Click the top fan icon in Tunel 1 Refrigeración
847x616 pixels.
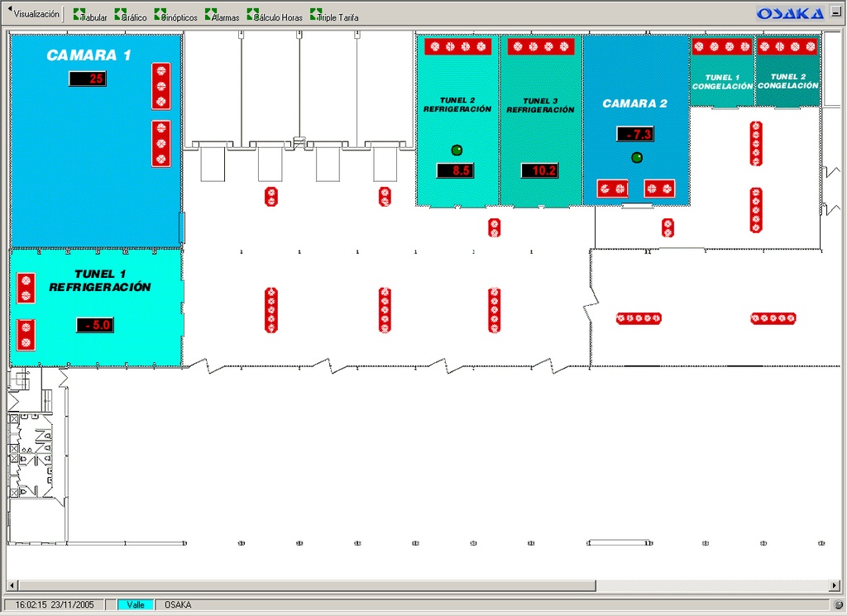[26, 288]
